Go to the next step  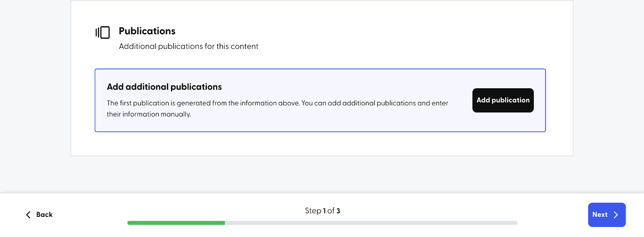[607, 215]
